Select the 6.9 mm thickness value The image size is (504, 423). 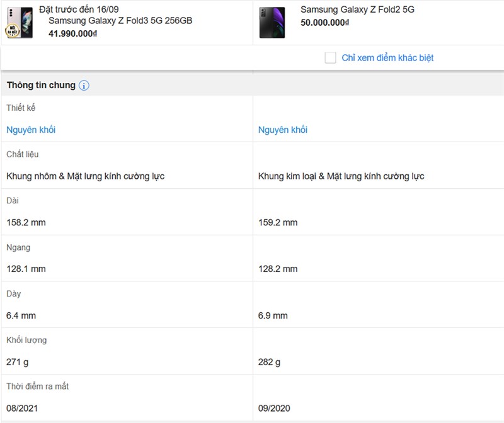(x=273, y=315)
